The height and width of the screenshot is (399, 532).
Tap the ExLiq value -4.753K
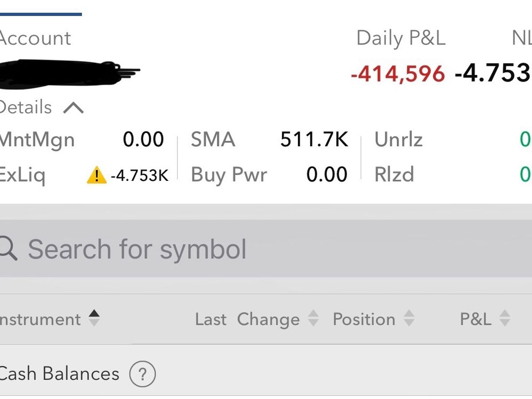pos(139,176)
